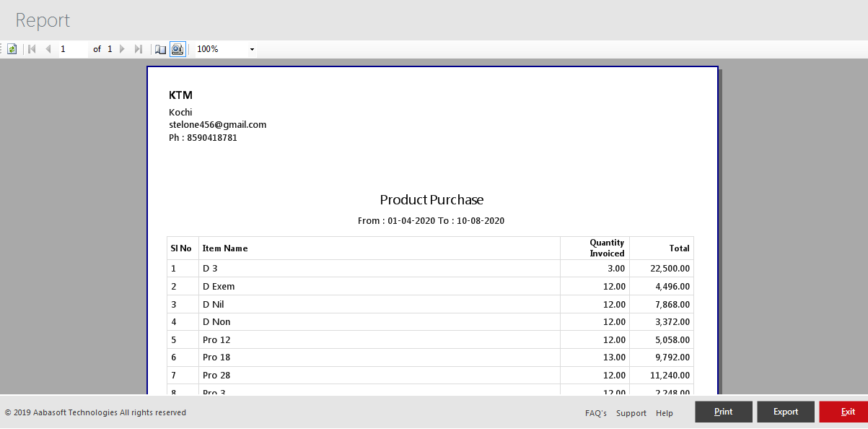Click the Total column header
This screenshot has width=868, height=429.
pyautogui.click(x=662, y=248)
